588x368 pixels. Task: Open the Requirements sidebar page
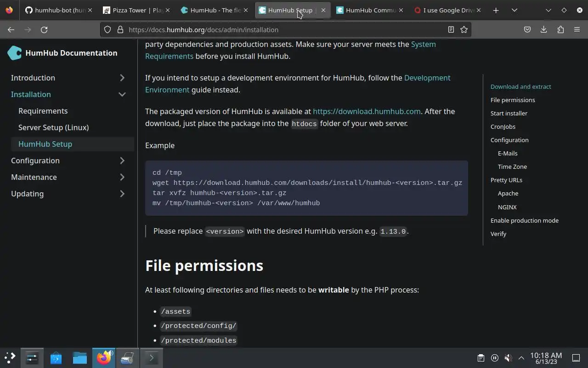click(x=43, y=111)
